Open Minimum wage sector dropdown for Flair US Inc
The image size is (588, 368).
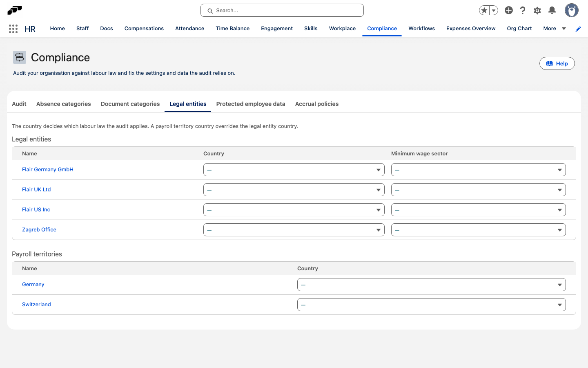tap(479, 210)
